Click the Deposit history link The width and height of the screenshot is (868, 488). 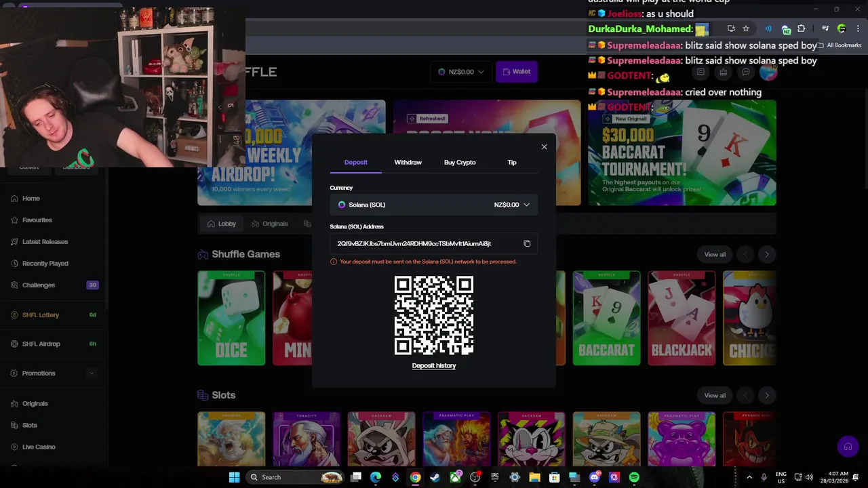click(x=434, y=365)
